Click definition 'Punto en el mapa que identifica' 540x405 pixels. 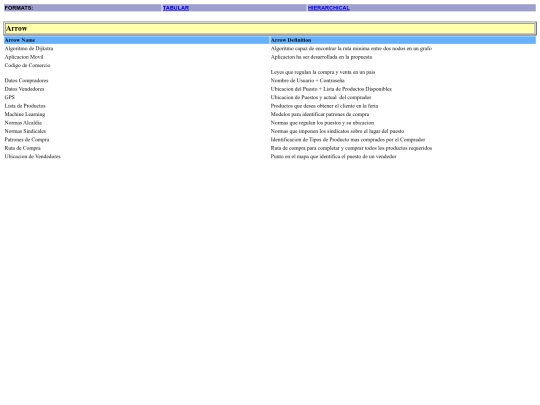pyautogui.click(x=334, y=157)
